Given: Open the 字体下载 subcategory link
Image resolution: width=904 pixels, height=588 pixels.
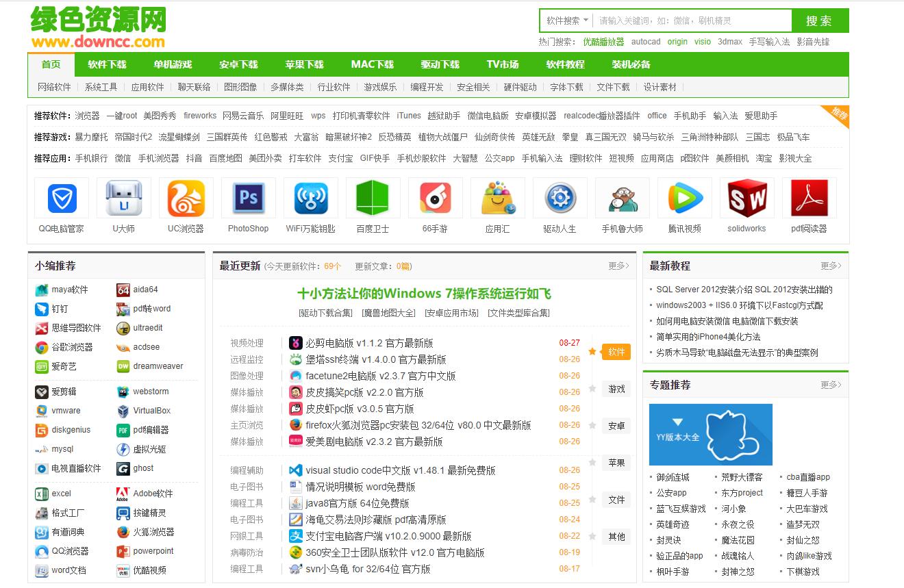Looking at the screenshot, I should pyautogui.click(x=566, y=87).
